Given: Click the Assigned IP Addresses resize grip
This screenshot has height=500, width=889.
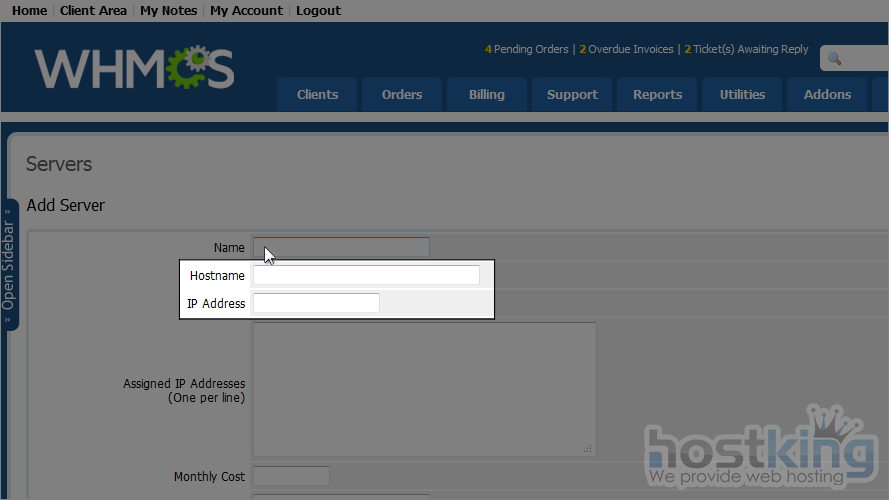Looking at the screenshot, I should [588, 448].
